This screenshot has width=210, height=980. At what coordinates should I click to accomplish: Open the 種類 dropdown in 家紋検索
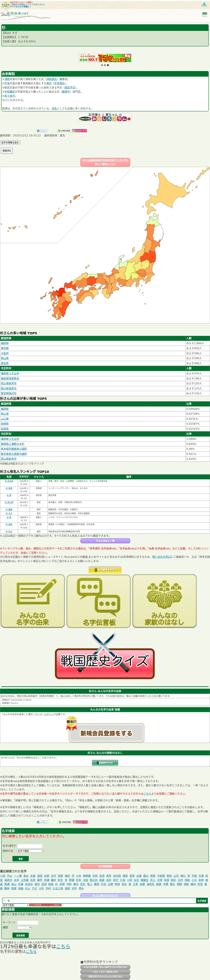pos(24,928)
